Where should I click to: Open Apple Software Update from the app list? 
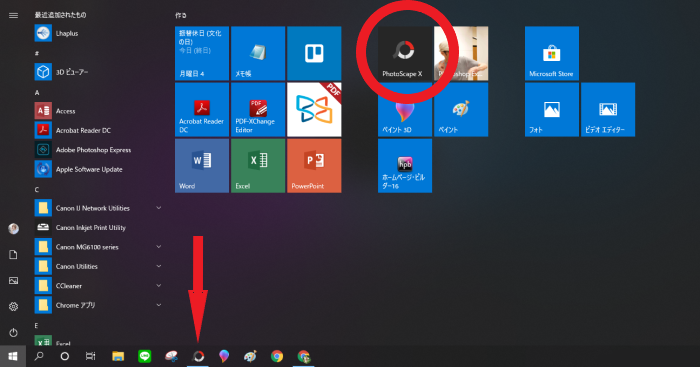coord(98,169)
